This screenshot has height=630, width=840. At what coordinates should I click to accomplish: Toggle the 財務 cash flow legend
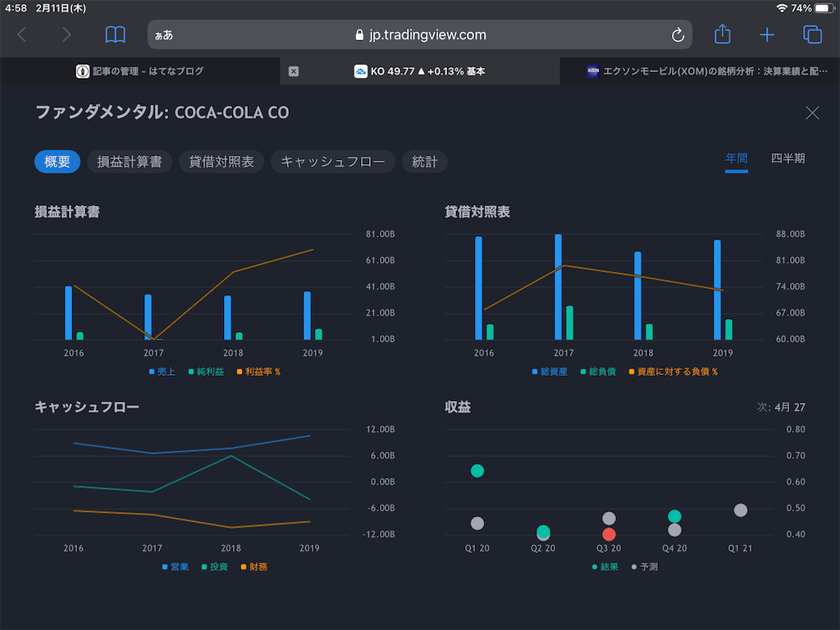tap(254, 567)
